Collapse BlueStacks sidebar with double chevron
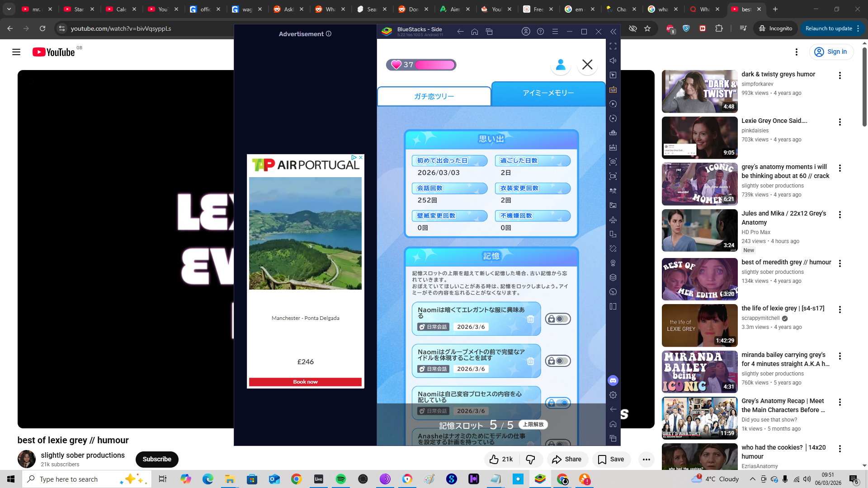 point(613,32)
